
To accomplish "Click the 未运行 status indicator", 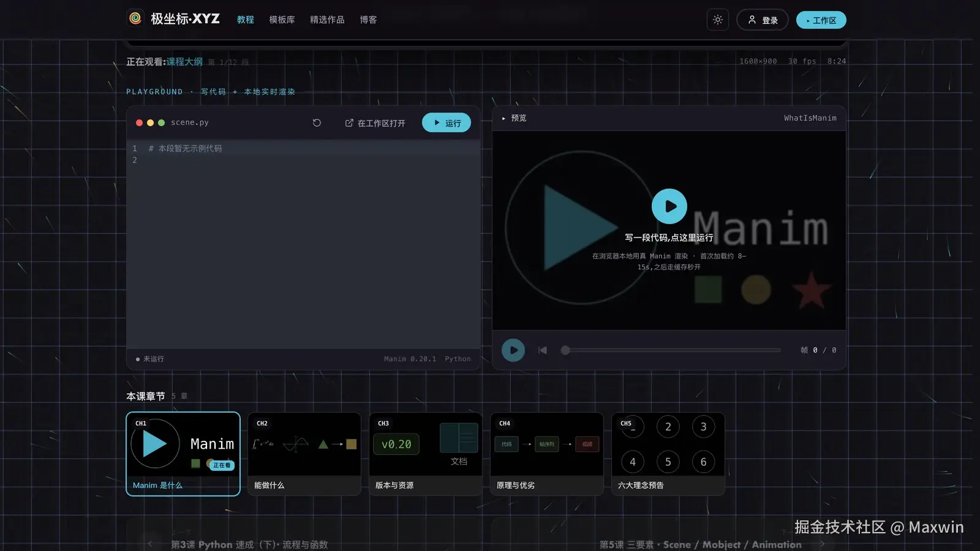I will 150,359.
